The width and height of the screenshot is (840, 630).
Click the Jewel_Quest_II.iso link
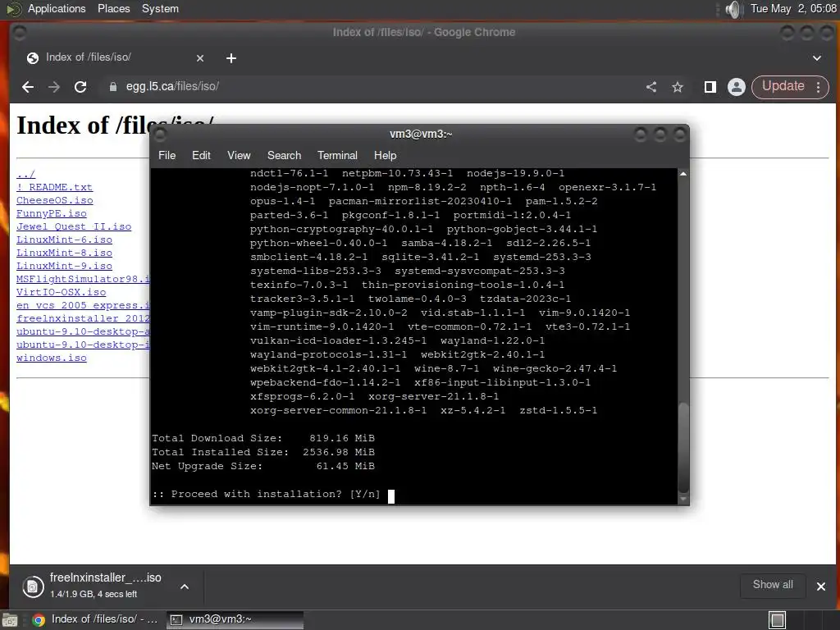(73, 226)
